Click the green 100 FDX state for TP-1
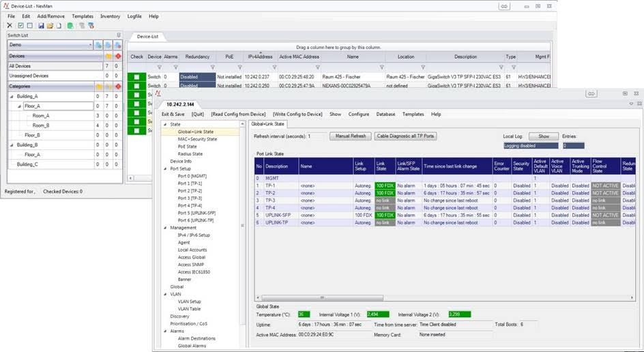 [384, 185]
